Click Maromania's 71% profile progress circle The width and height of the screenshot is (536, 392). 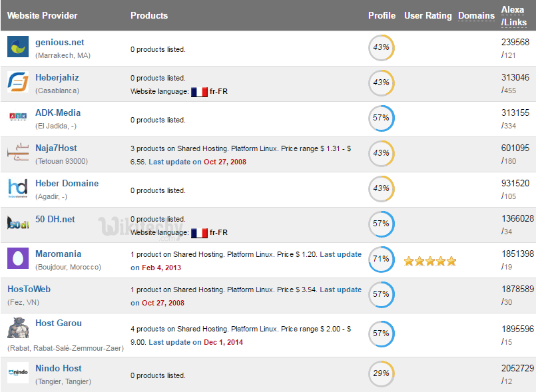tap(382, 259)
